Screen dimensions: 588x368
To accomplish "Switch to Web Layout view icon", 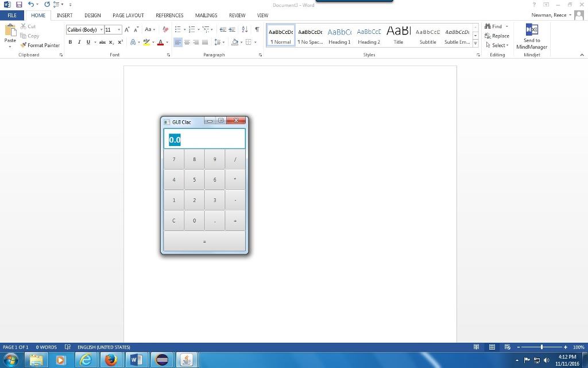I will [508, 347].
